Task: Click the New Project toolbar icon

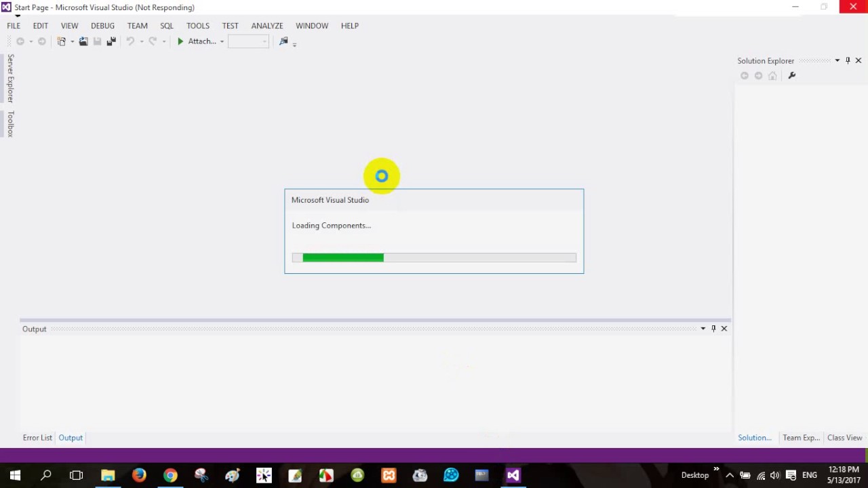Action: point(62,41)
